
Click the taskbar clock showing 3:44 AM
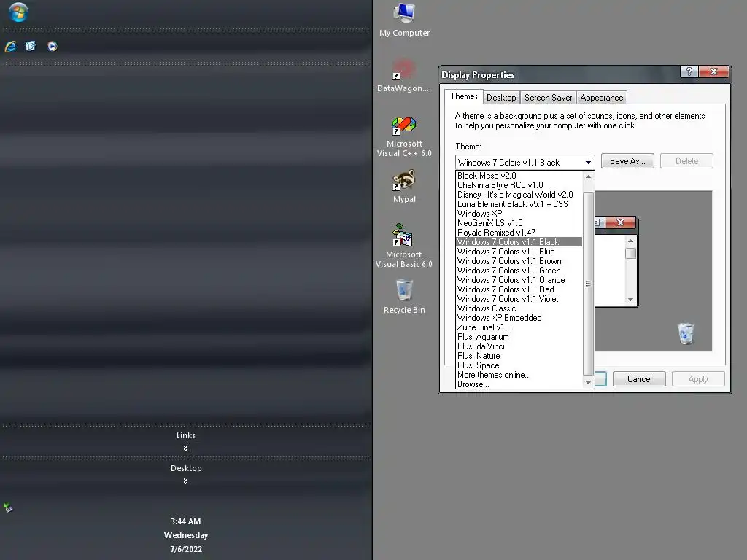(186, 521)
